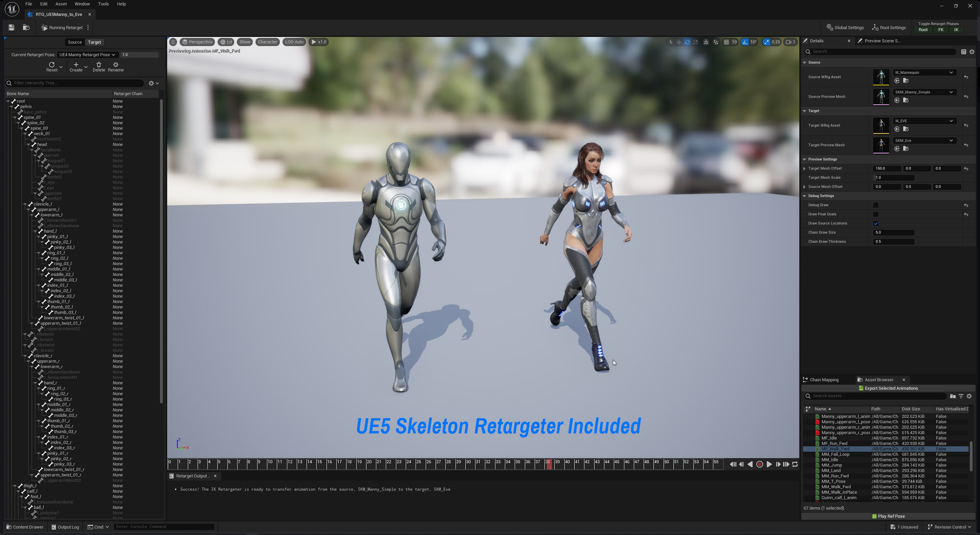Select the Scale gizmo tool in viewport
The image size is (980, 535).
[696, 42]
